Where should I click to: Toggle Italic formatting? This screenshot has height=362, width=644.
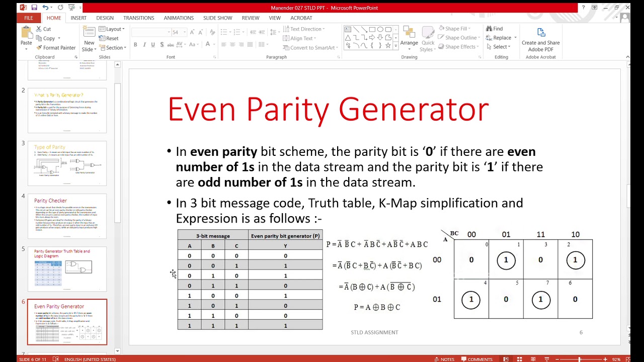coord(144,45)
